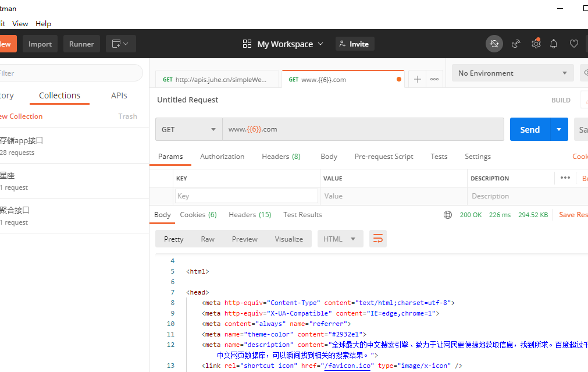Open the Pre-request Script tab

pos(384,157)
